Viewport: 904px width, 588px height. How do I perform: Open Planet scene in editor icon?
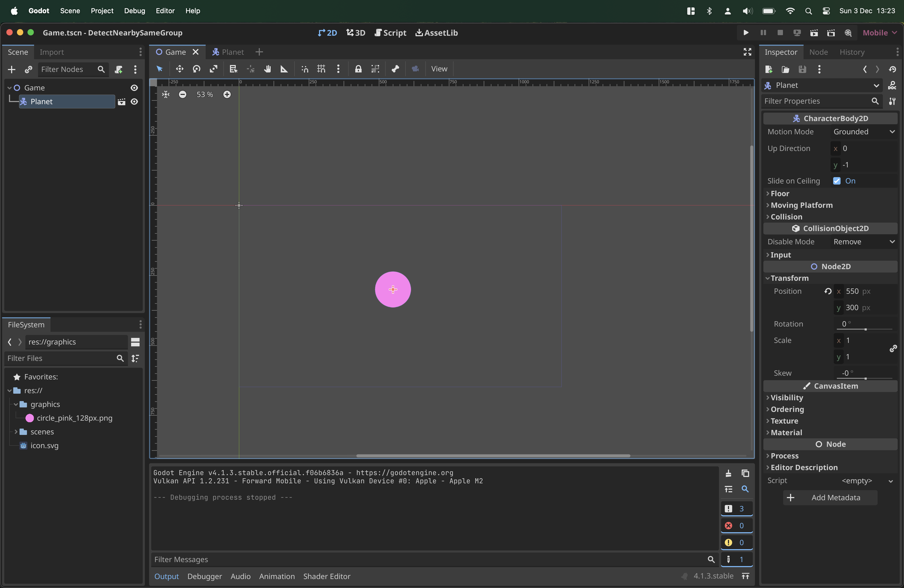pyautogui.click(x=122, y=102)
